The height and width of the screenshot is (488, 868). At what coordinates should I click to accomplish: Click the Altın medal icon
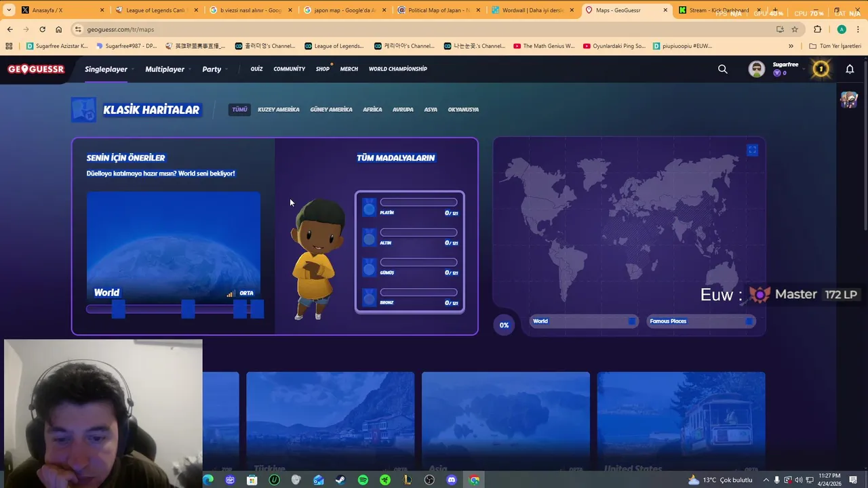369,239
